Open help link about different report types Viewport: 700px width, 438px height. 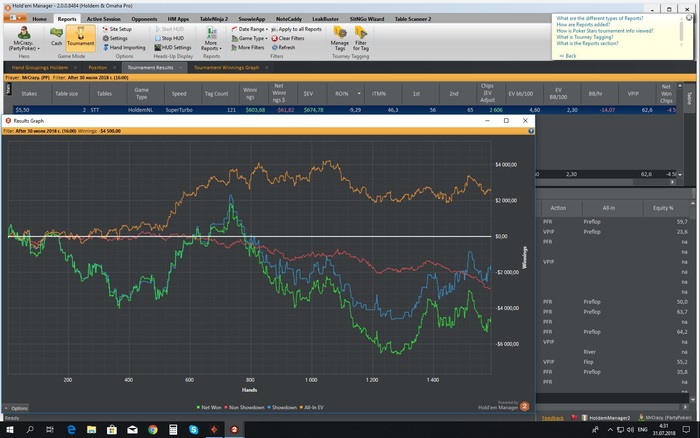tap(600, 18)
